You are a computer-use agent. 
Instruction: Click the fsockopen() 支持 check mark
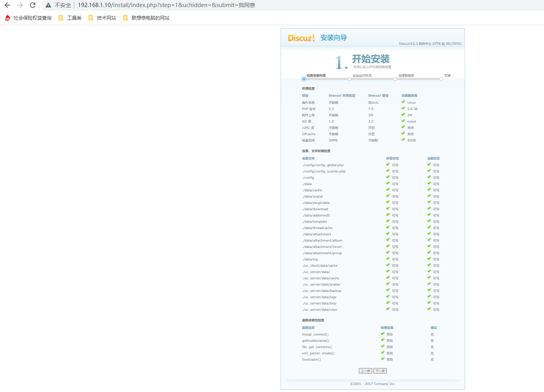pyautogui.click(x=382, y=359)
